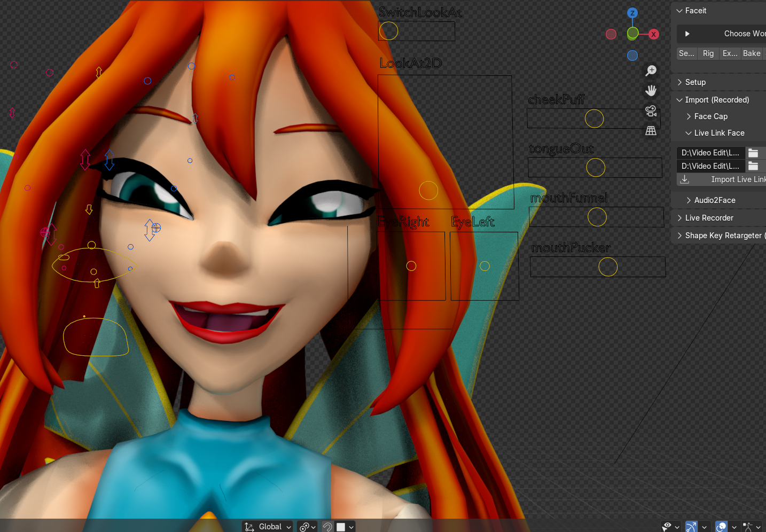The image size is (766, 532).
Task: Click the blue Z axis on gizmo
Action: (x=632, y=13)
